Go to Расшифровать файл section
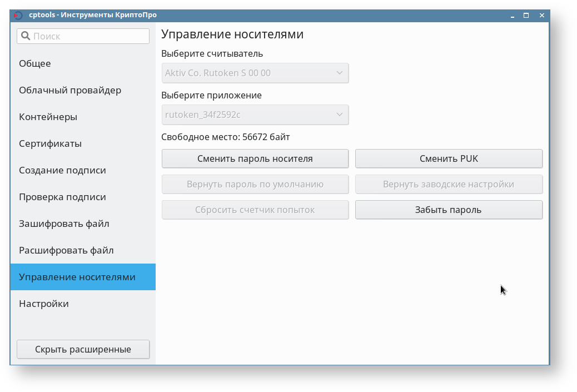The height and width of the screenshot is (392, 577). coord(66,250)
